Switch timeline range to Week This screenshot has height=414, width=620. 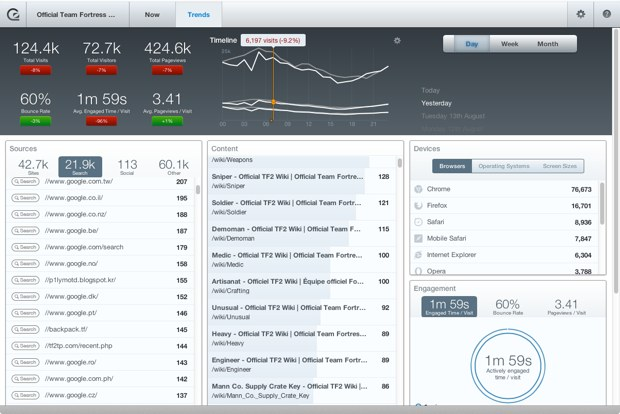click(x=509, y=44)
